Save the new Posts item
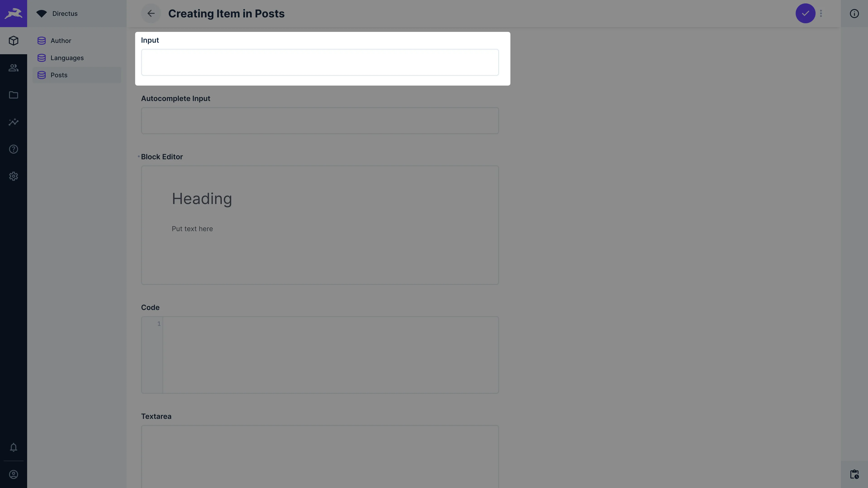This screenshot has width=868, height=488. (x=805, y=14)
